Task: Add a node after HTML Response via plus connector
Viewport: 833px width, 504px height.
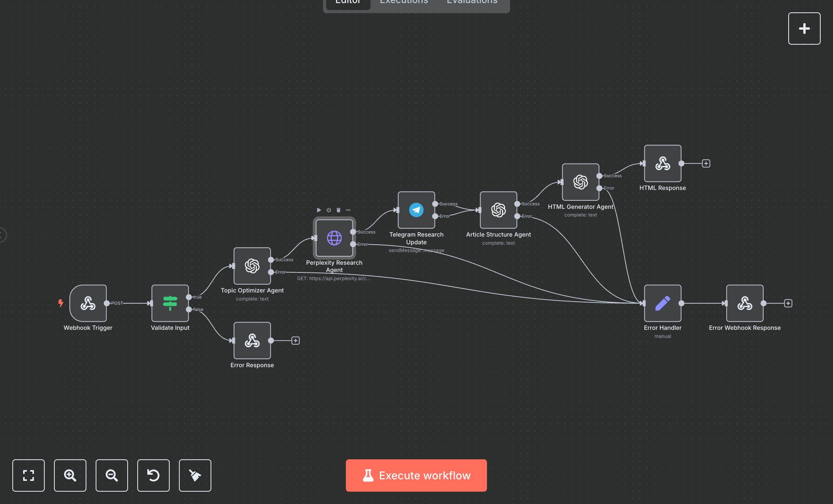Action: pos(706,163)
